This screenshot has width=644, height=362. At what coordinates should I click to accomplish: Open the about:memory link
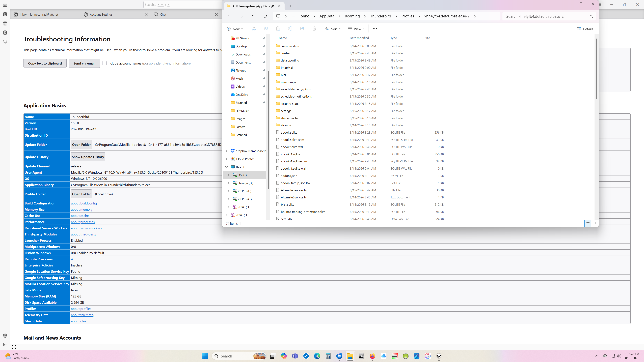point(82,210)
